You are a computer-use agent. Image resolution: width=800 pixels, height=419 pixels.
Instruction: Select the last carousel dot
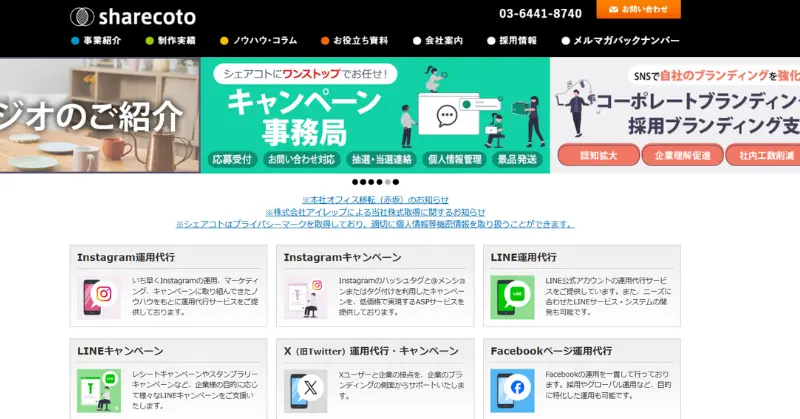click(x=396, y=182)
